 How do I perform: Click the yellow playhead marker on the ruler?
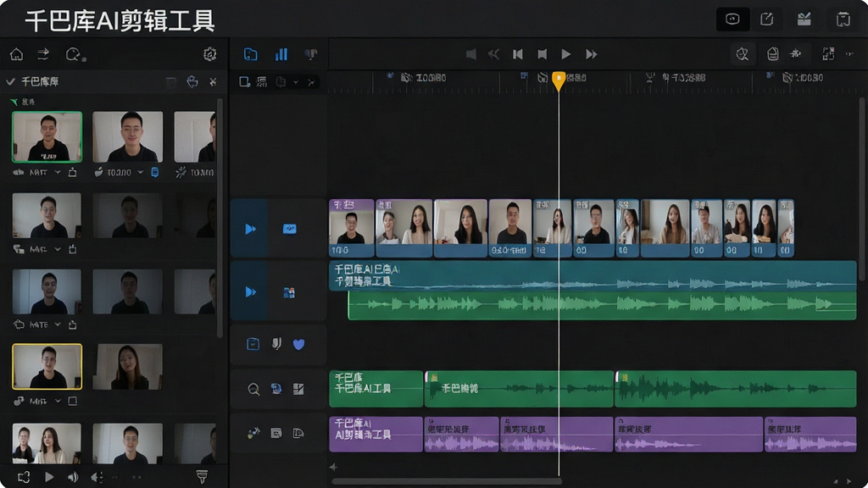[559, 80]
